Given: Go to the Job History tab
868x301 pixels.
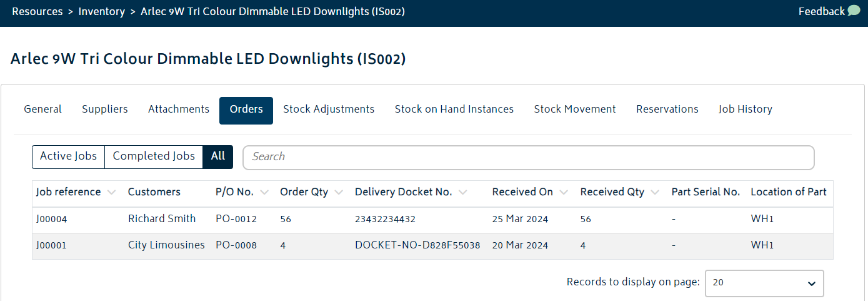Looking at the screenshot, I should pyautogui.click(x=746, y=110).
